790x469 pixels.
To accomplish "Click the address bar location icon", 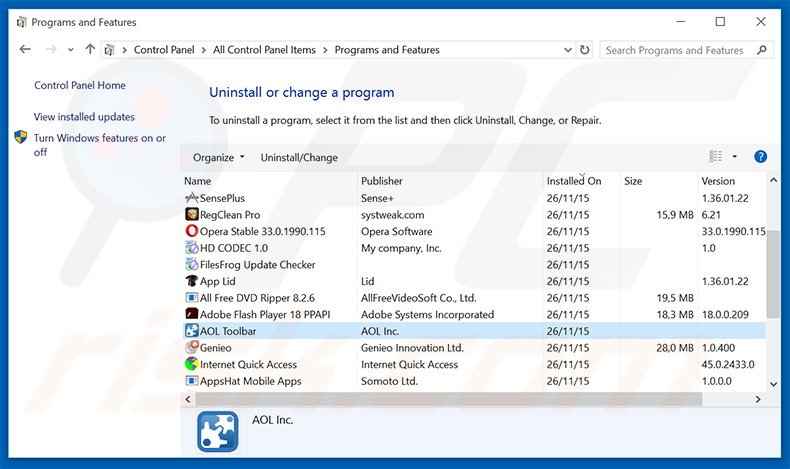I will pos(109,50).
